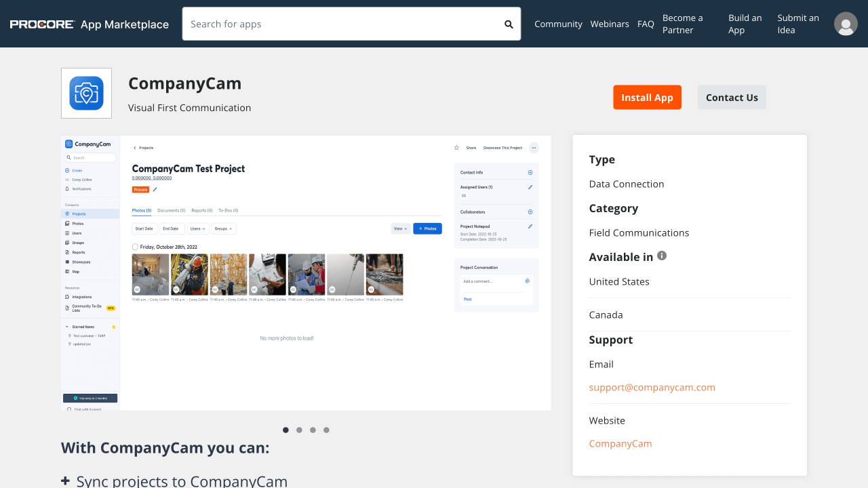
Task: Open the user profile avatar menu
Action: click(x=846, y=24)
